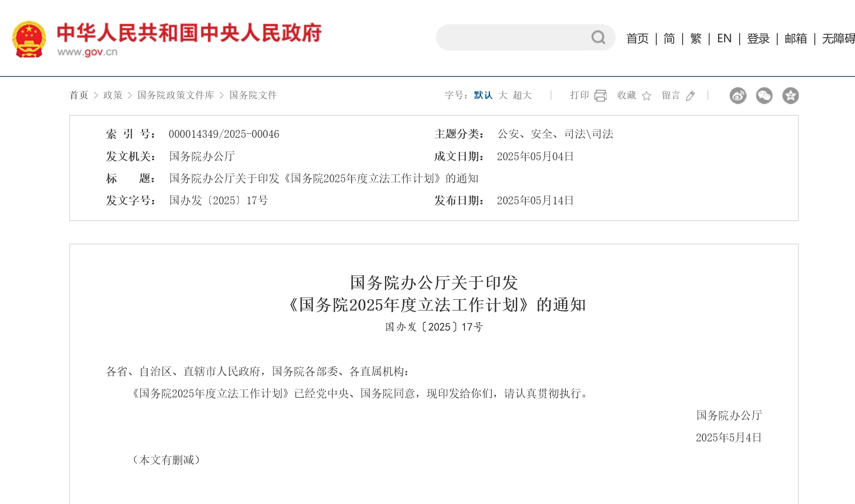Click the 登录 login link

point(758,38)
